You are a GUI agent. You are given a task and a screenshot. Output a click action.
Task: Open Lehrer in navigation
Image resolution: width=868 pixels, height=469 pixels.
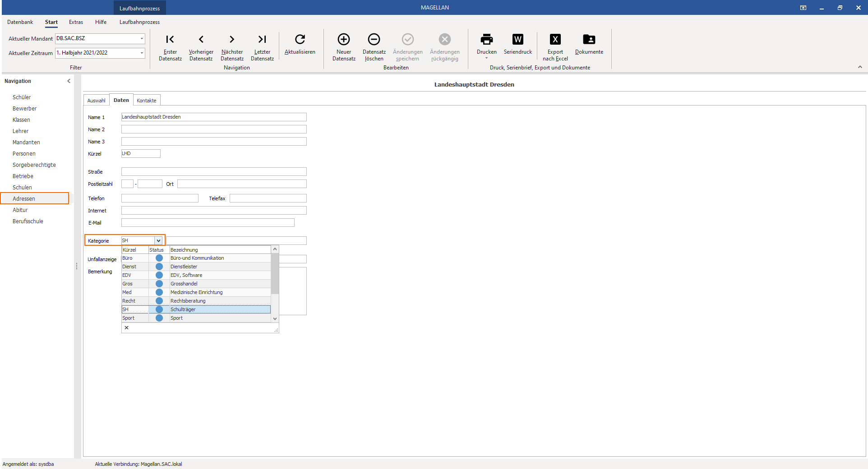(20, 131)
